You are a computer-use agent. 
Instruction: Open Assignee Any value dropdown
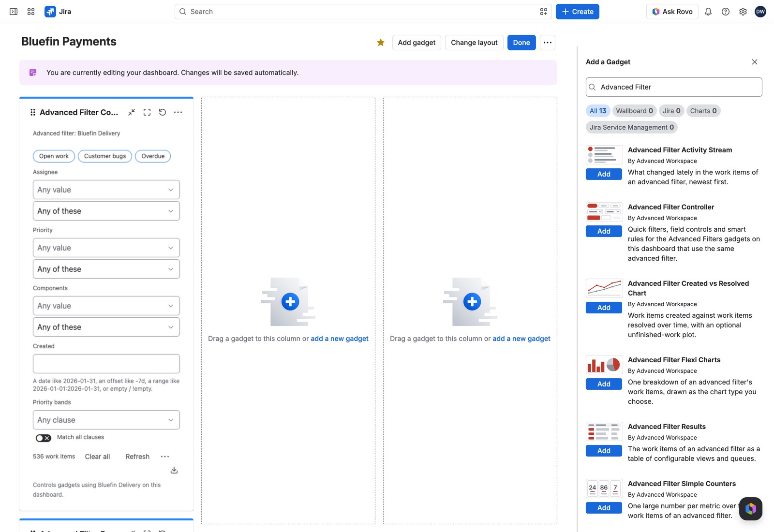[x=106, y=190]
